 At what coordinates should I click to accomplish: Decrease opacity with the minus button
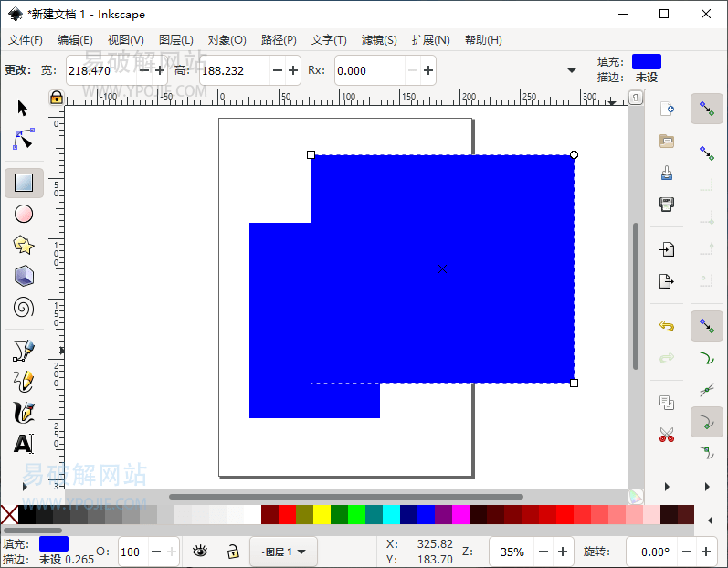pos(156,552)
